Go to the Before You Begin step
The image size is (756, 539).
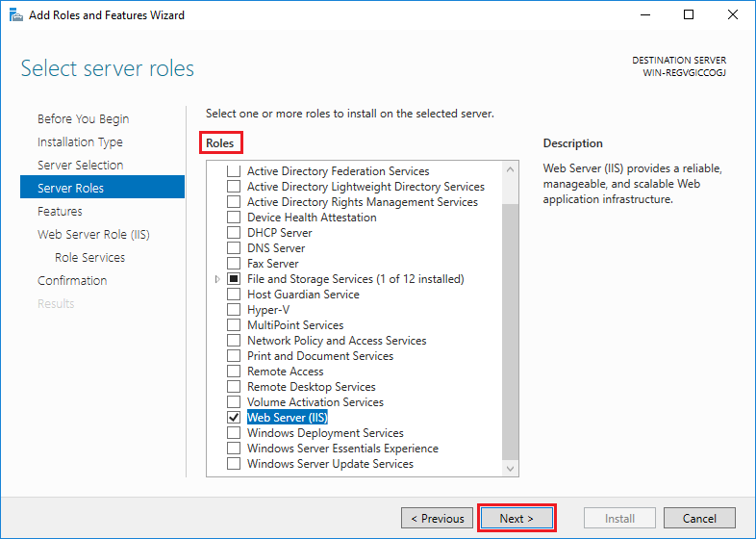click(x=83, y=119)
